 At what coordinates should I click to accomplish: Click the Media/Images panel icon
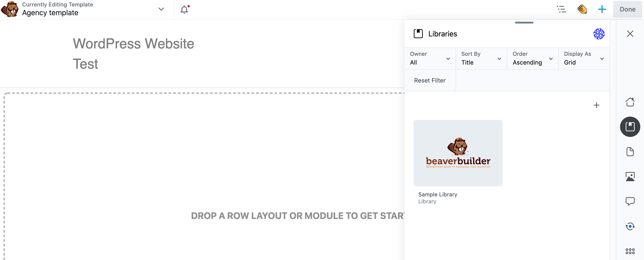pyautogui.click(x=630, y=176)
